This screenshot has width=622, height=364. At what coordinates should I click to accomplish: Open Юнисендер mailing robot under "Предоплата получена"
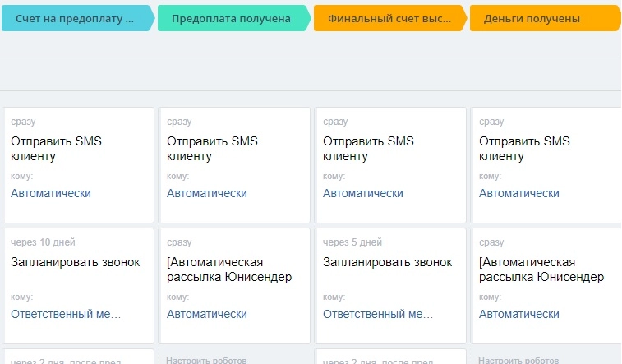coord(229,270)
